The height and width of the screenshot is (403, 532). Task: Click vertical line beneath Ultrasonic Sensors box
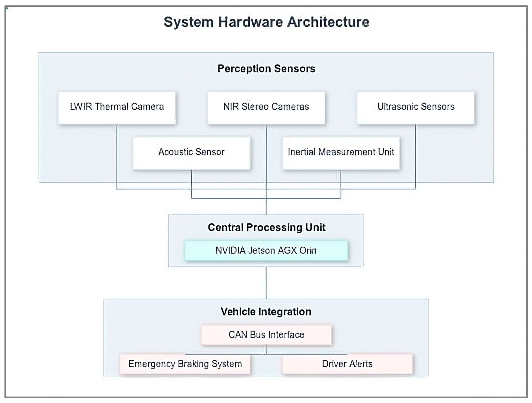416,156
